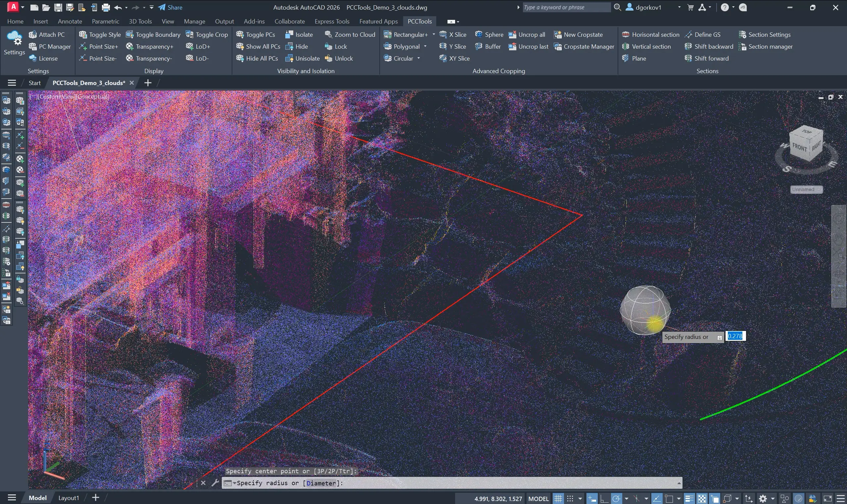Open the Cropstate Manager
This screenshot has width=847, height=504.
(x=584, y=47)
